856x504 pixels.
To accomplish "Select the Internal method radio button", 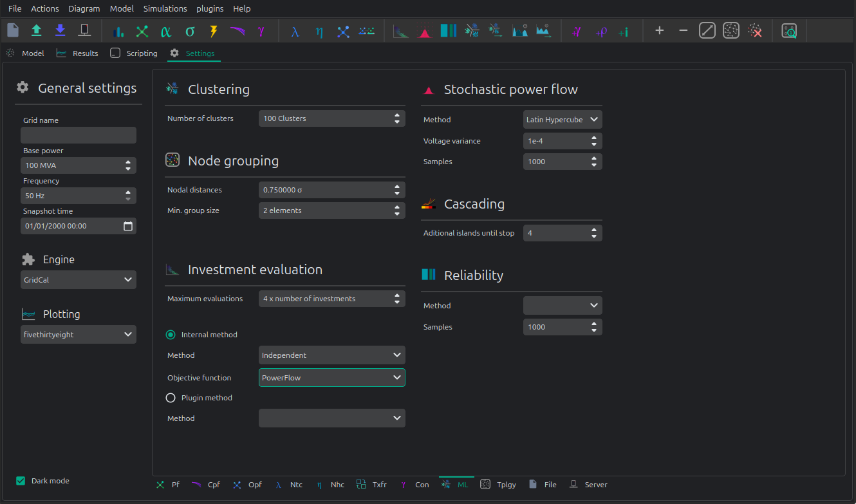I will point(171,335).
